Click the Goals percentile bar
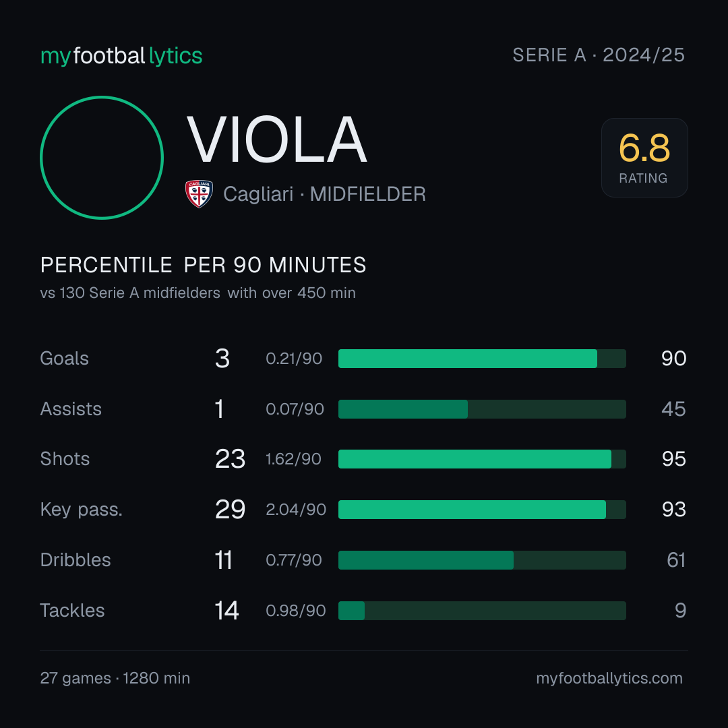This screenshot has height=728, width=728. pyautogui.click(x=482, y=359)
